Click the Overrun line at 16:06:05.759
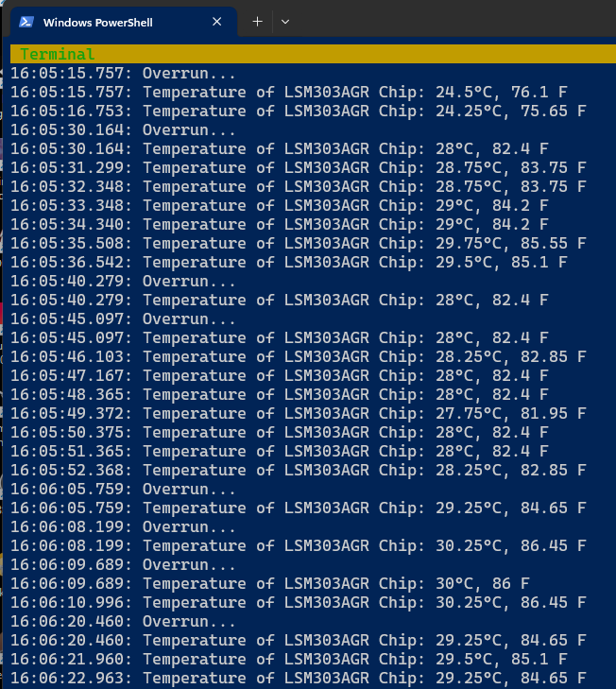Image resolution: width=616 pixels, height=689 pixels. tap(123, 489)
